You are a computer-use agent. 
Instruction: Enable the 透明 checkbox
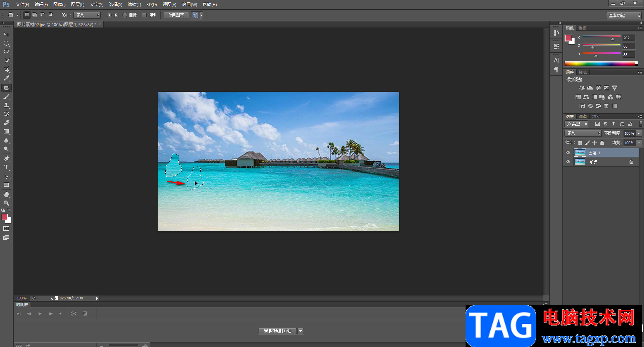click(x=144, y=15)
